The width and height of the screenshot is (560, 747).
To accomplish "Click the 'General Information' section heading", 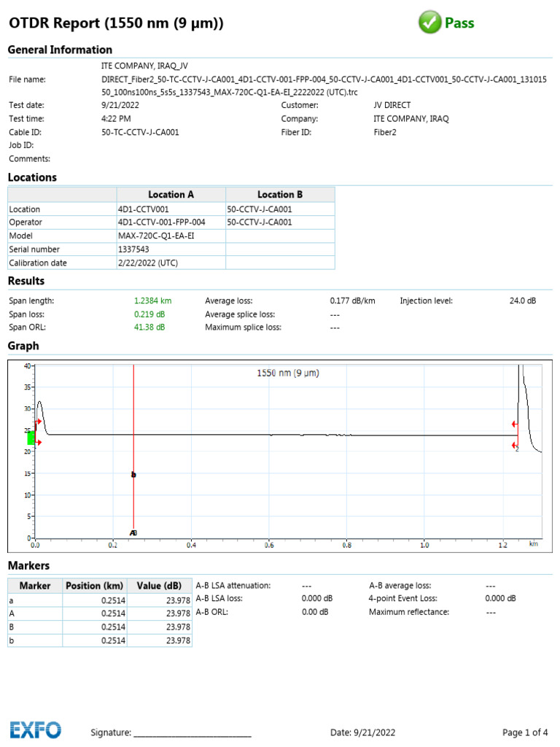I will [60, 50].
